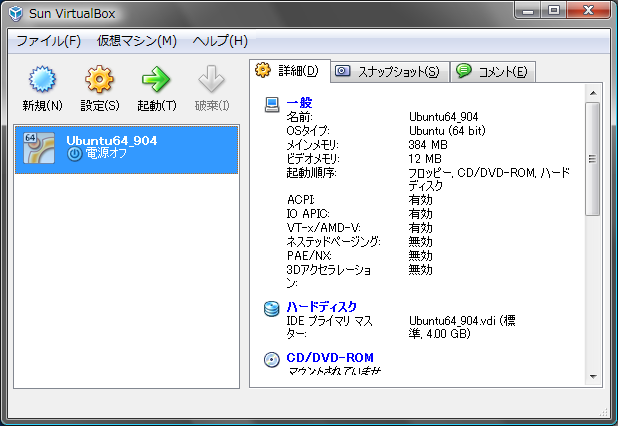Open the ヘルプ(H) menu
The width and height of the screenshot is (618, 426).
220,41
